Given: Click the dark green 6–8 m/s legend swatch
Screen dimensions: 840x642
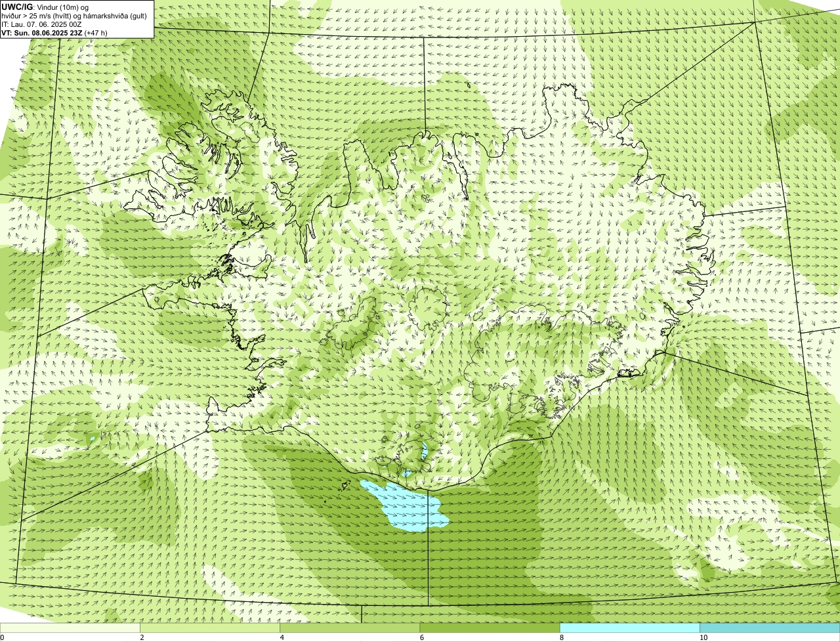Looking at the screenshot, I should coord(490,628).
